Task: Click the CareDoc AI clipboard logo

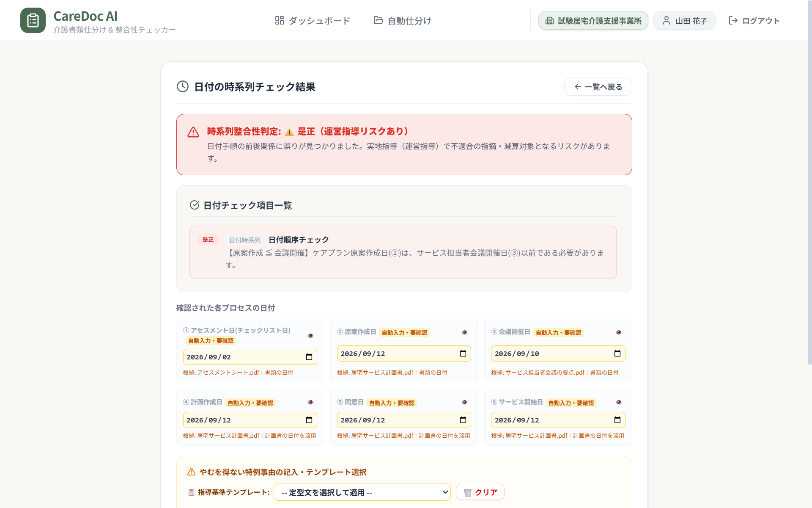Action: (x=33, y=20)
